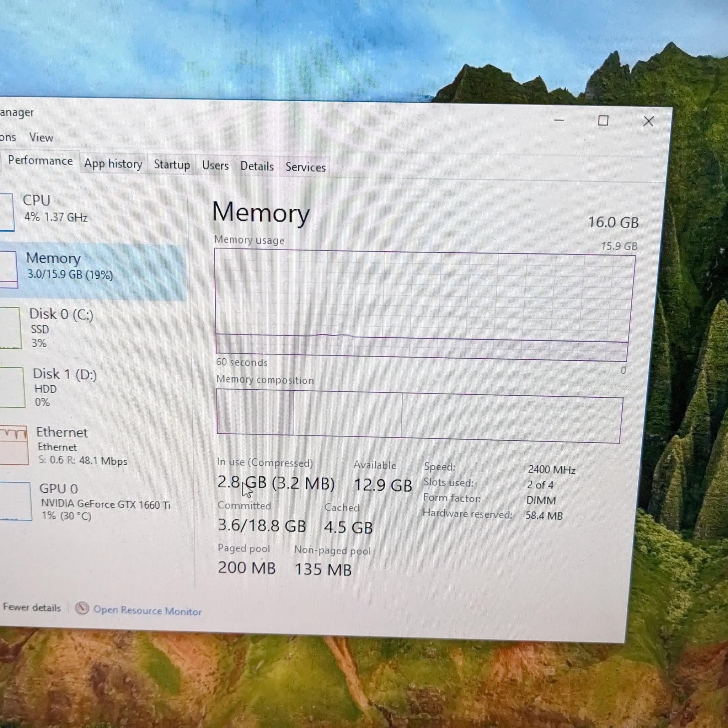This screenshot has width=728, height=728.
Task: Maximize the Task Manager window
Action: click(x=603, y=121)
